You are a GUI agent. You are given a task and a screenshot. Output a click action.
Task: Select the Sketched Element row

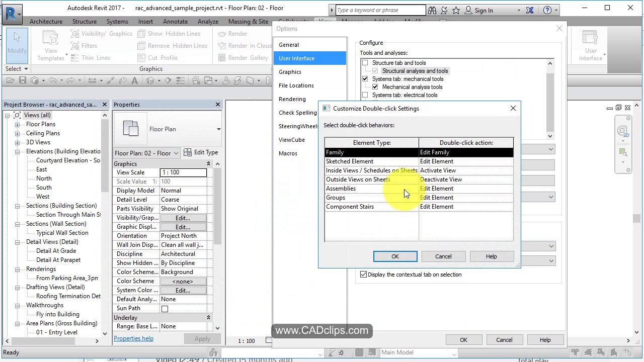click(419, 161)
